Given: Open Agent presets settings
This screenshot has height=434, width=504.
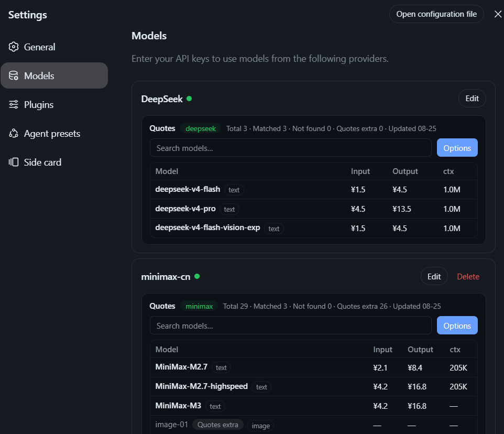Looking at the screenshot, I should 54,134.
